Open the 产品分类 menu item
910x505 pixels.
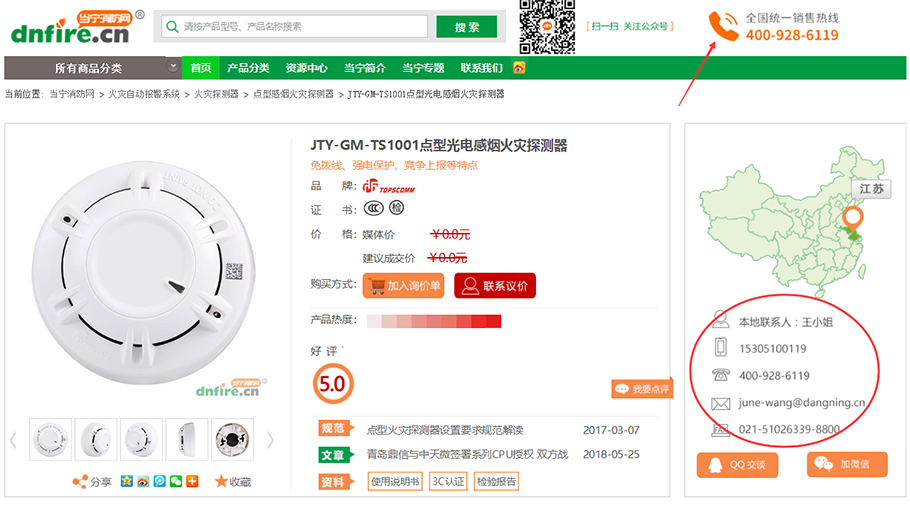pyautogui.click(x=248, y=68)
